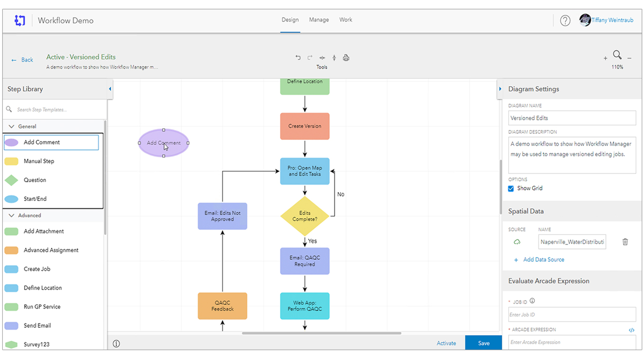Viewport: 644px width, 362px height.
Task: Click the info icon at canvas bottom left
Action: (116, 344)
